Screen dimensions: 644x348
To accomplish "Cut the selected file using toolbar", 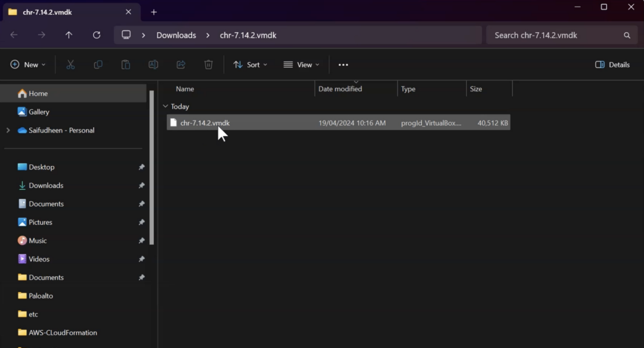I will (x=70, y=64).
